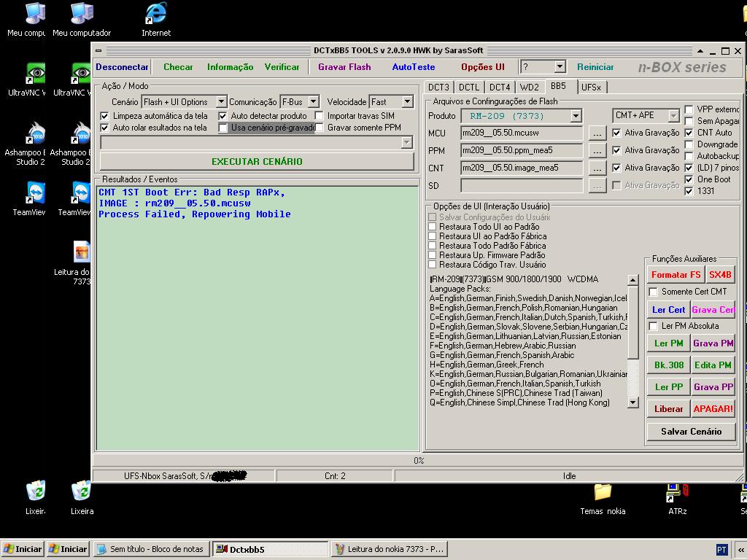Screen dimensions: 747x560
Task: Open the toolbar question mark dropdown
Action: point(560,67)
